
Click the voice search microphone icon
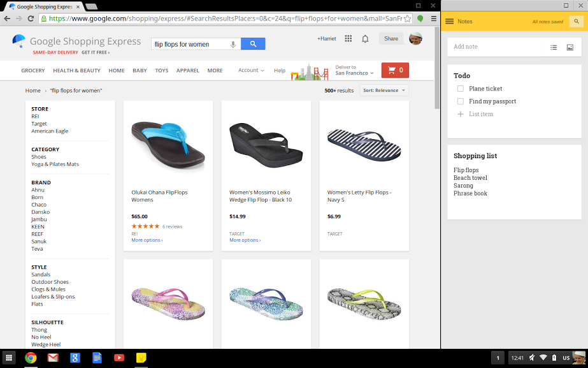(x=233, y=44)
